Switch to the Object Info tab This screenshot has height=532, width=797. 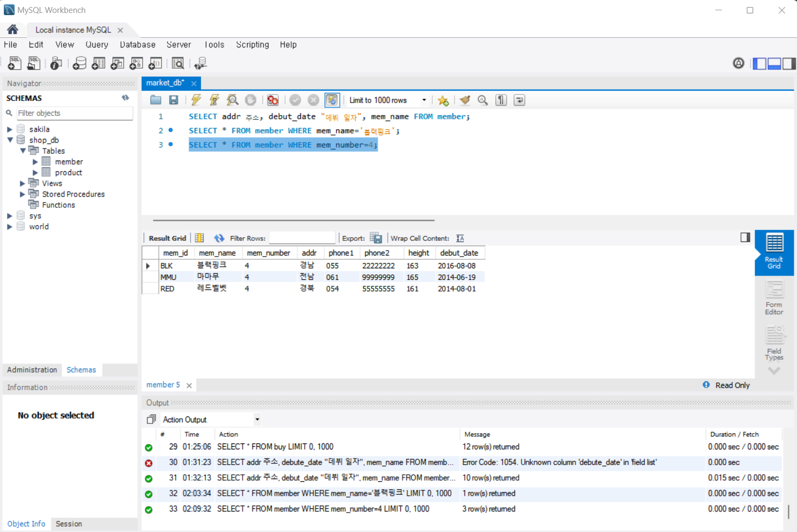26,524
